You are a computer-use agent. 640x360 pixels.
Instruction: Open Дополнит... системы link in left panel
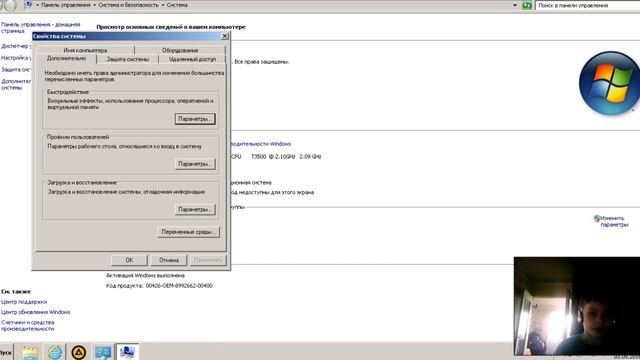click(16, 84)
